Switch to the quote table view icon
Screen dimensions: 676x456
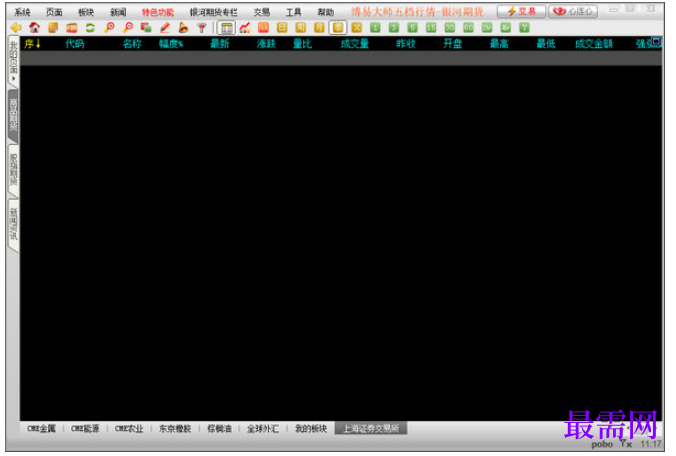click(x=226, y=28)
